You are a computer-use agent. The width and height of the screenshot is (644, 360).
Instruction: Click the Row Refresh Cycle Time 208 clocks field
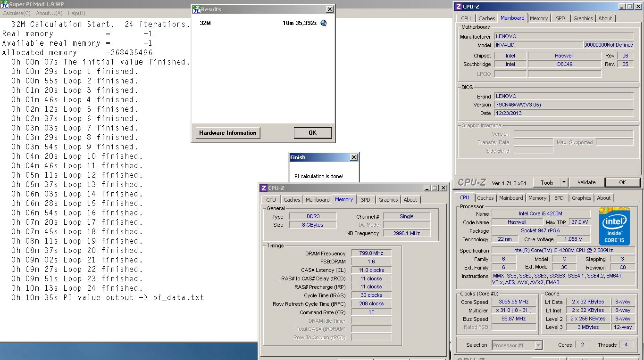[x=372, y=304]
